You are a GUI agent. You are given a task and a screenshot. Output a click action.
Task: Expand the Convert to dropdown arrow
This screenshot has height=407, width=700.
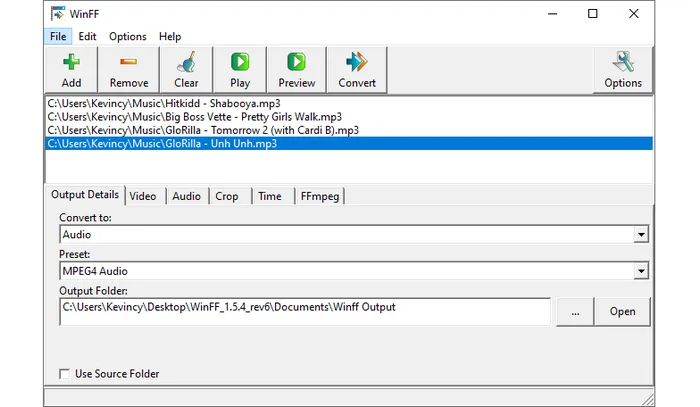(641, 234)
